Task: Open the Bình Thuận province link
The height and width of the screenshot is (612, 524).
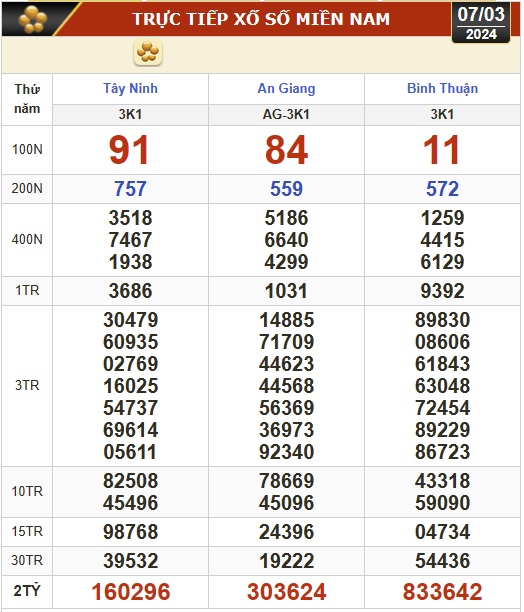Action: tap(442, 89)
